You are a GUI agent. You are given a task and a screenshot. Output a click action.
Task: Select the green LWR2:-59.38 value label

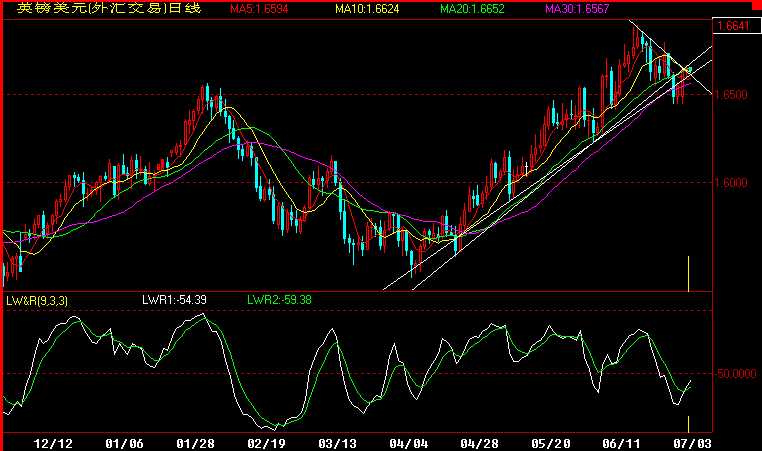click(279, 299)
